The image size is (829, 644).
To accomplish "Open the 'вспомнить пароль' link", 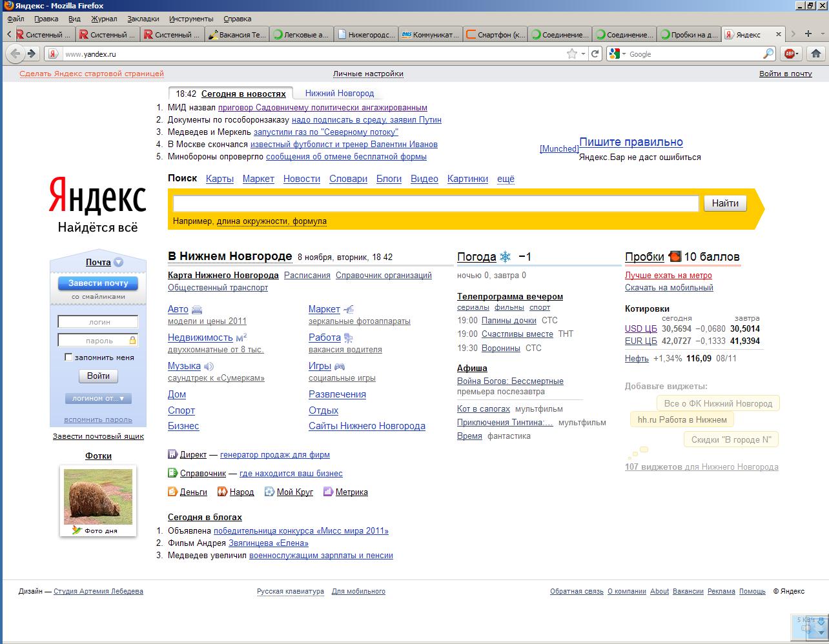I will point(98,419).
